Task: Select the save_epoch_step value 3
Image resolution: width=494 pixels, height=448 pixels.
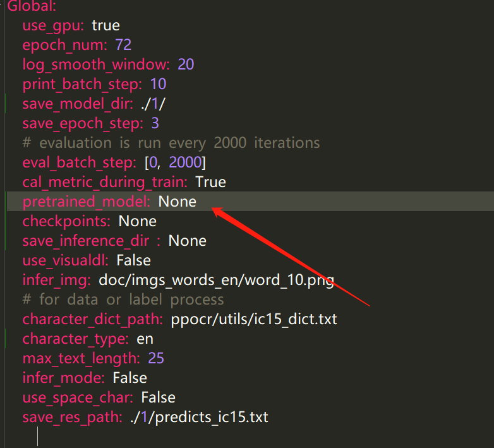Action: pos(155,123)
